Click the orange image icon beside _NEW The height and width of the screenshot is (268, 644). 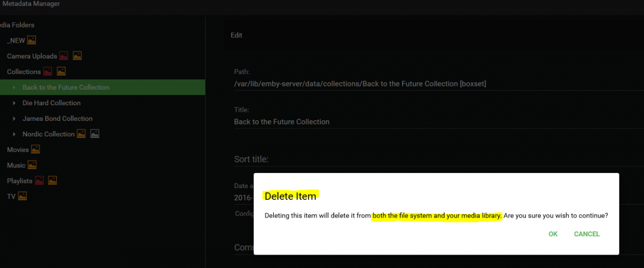(32, 40)
